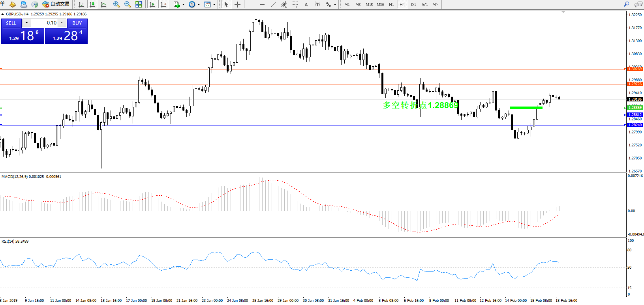Switch to the D1 timeframe
The image size is (644, 305).
coord(413,4)
